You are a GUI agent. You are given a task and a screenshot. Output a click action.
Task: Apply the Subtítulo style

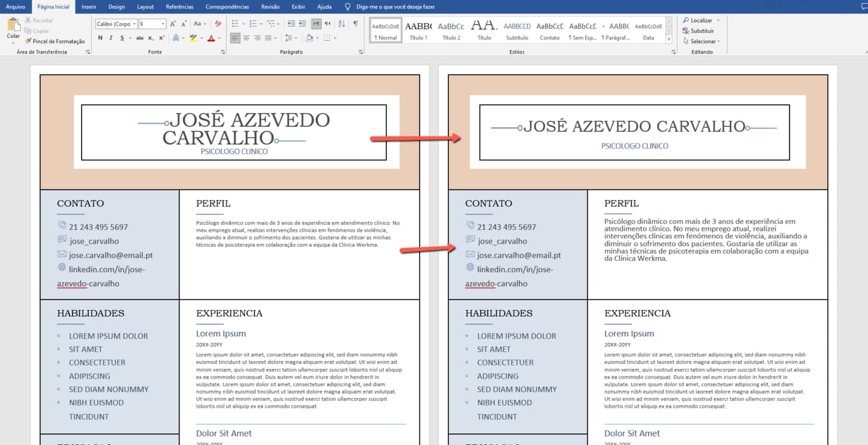pos(517,30)
